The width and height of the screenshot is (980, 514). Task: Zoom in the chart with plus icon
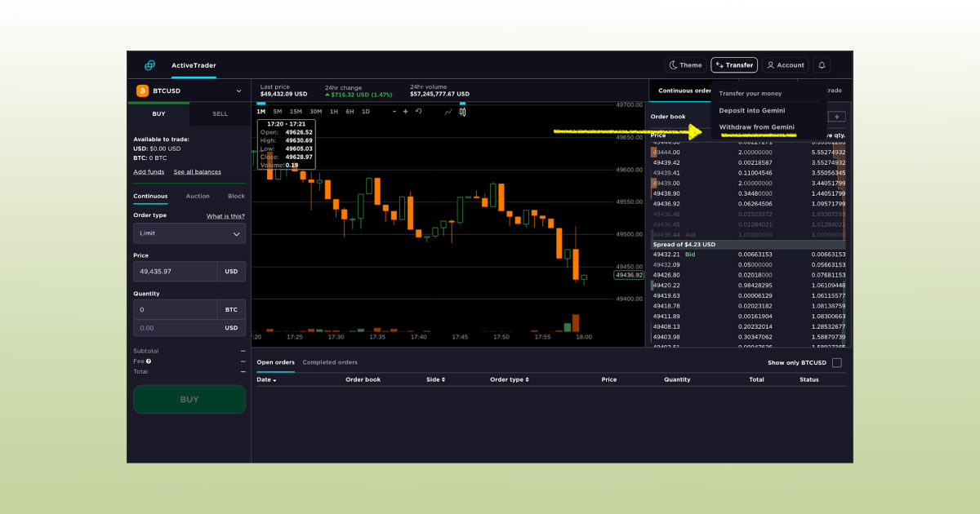(406, 112)
